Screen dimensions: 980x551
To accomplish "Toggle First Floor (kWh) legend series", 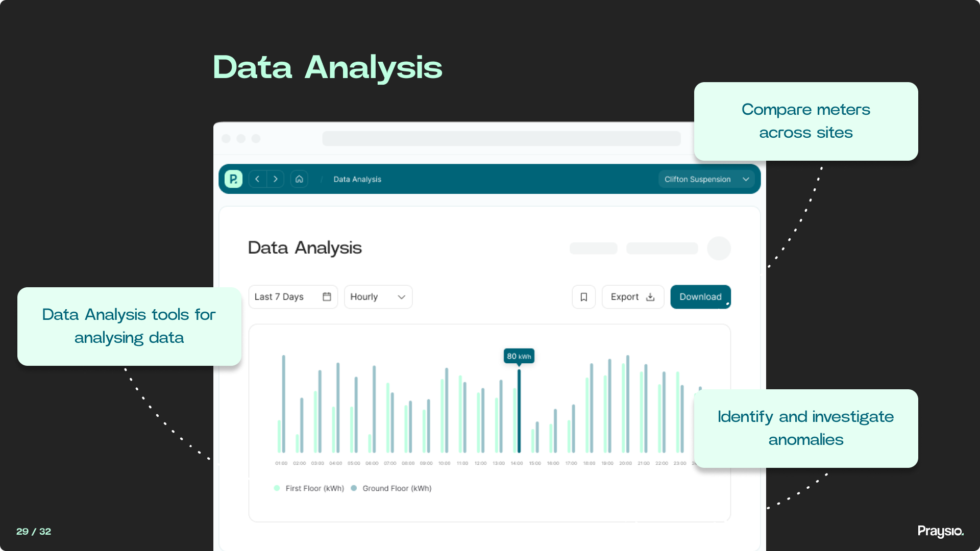I will click(309, 488).
